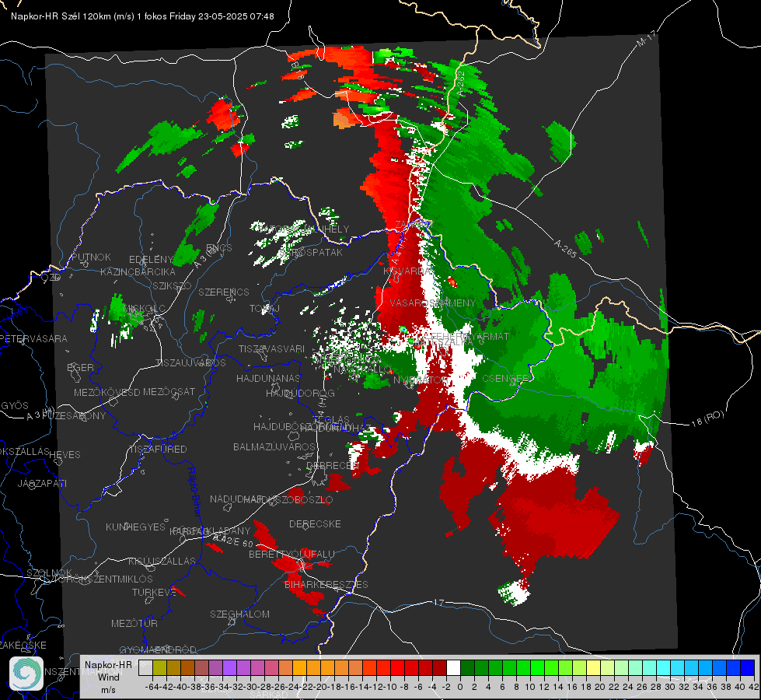Click the VASAROSNAMENY town label
761x700 pixels.
point(433,303)
